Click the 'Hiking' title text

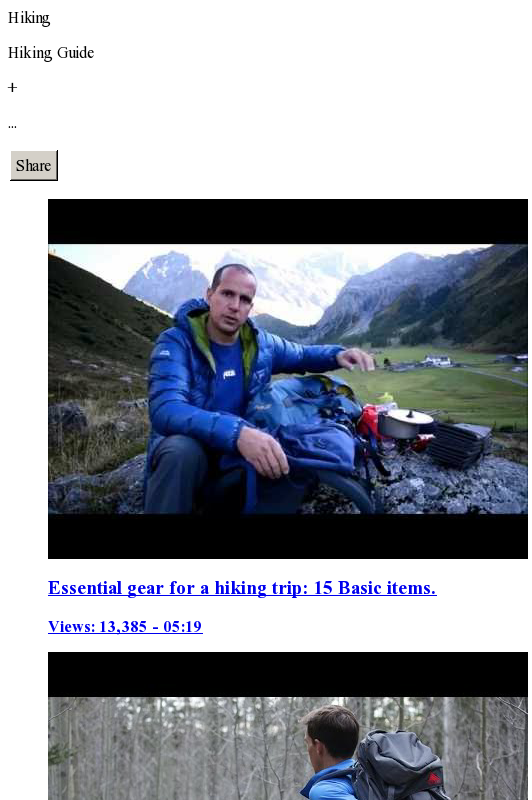coord(29,18)
